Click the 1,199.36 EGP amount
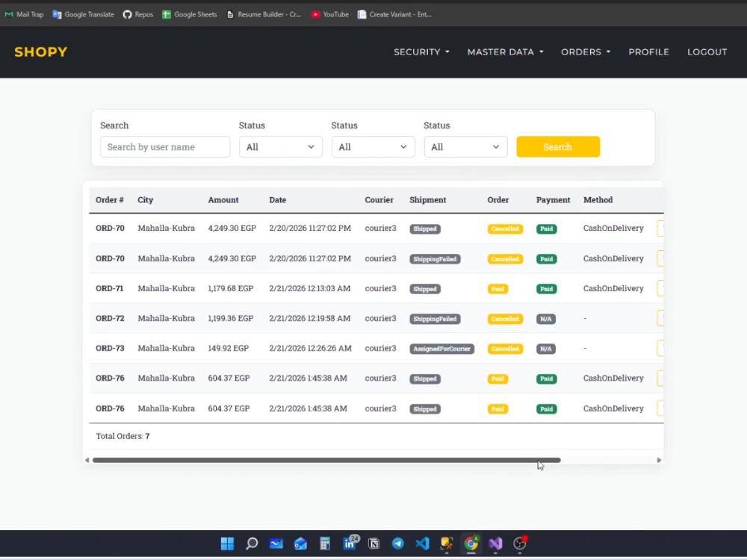Viewport: 747px width, 560px height. 231,318
